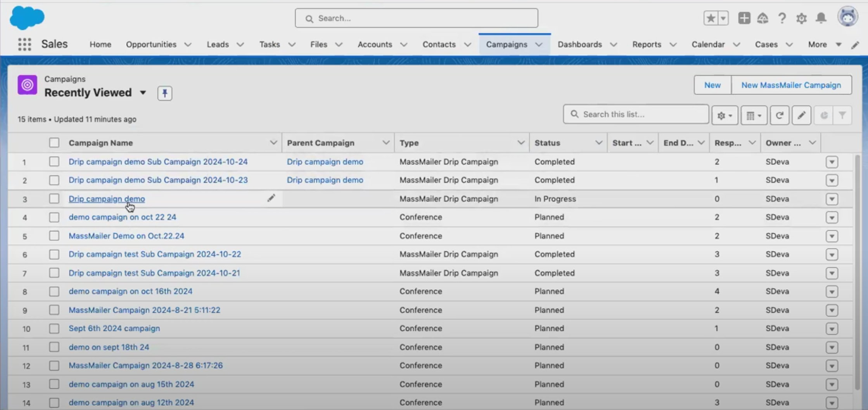Select checkbox for demo campaign on oct 22 24
Image resolution: width=868 pixels, height=410 pixels.
(54, 217)
